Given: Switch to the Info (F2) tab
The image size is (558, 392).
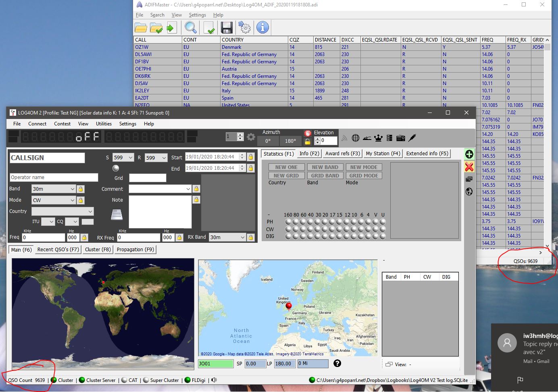Looking at the screenshot, I should (309, 154).
